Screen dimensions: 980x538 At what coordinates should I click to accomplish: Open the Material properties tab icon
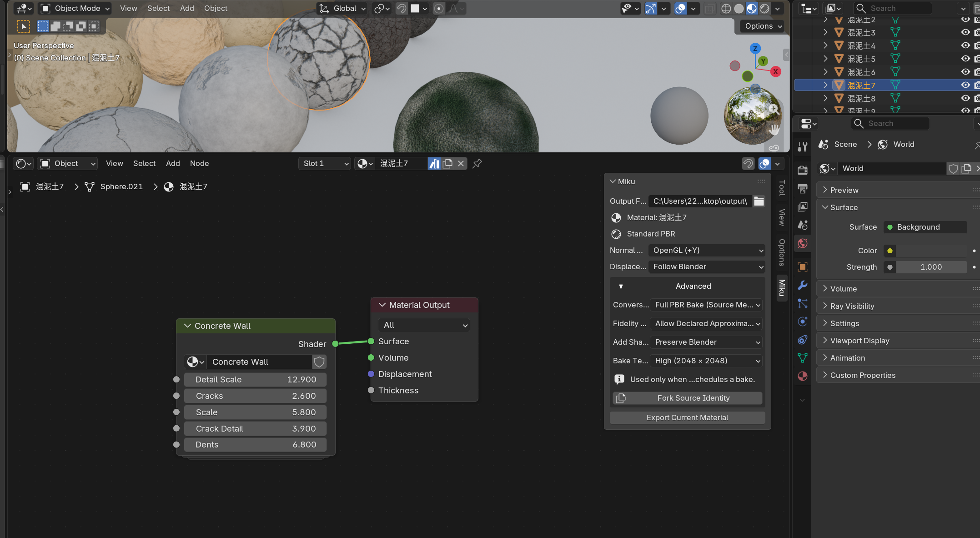803,376
